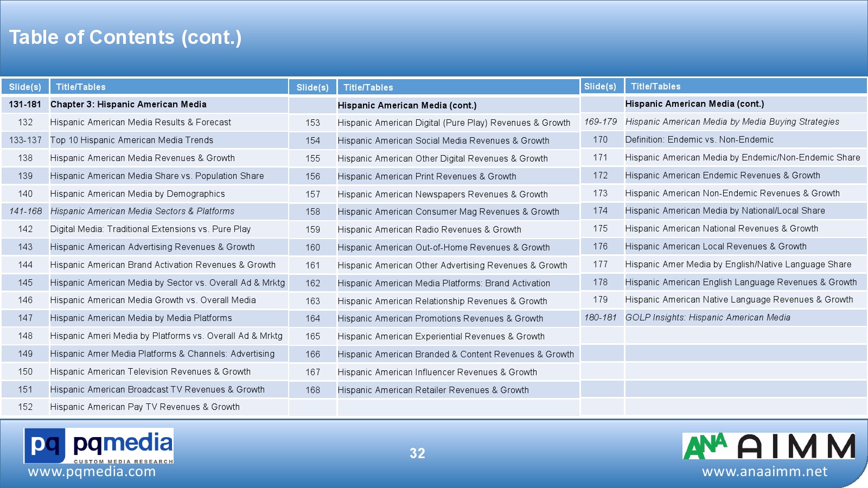
Task: Click Hispanic American Television Revenues & Growth
Action: point(150,372)
